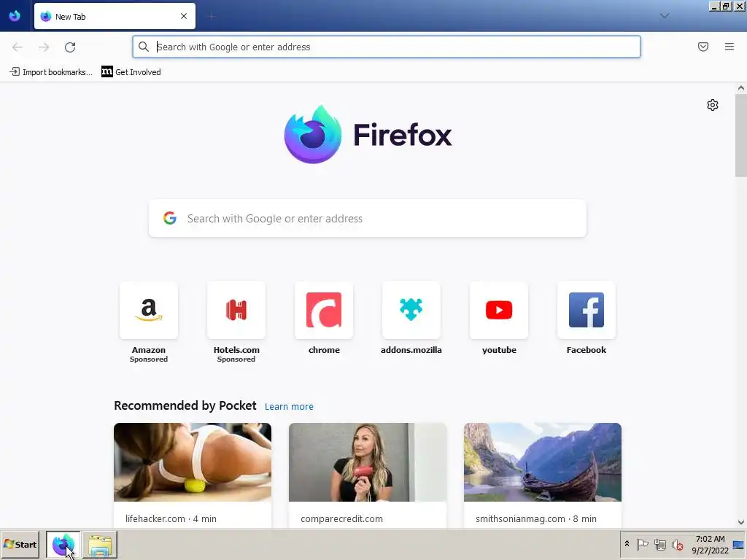
Task: Close the New Tab tab
Action: (184, 16)
